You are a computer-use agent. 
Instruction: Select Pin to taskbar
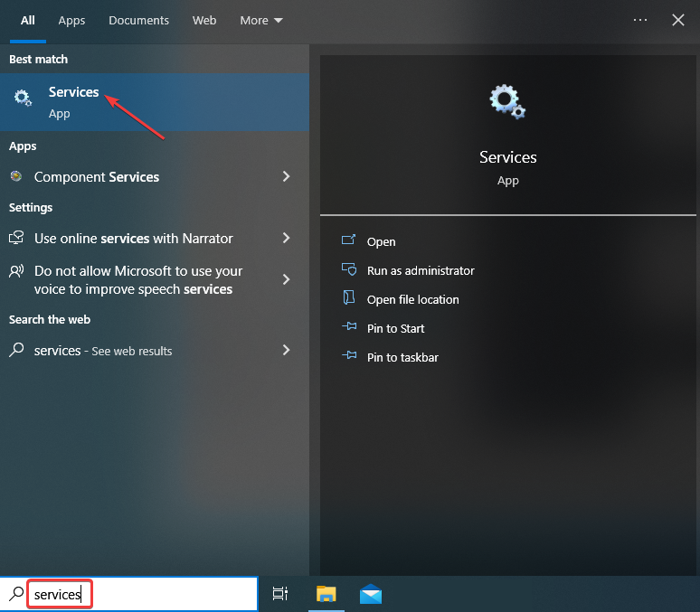coord(402,358)
